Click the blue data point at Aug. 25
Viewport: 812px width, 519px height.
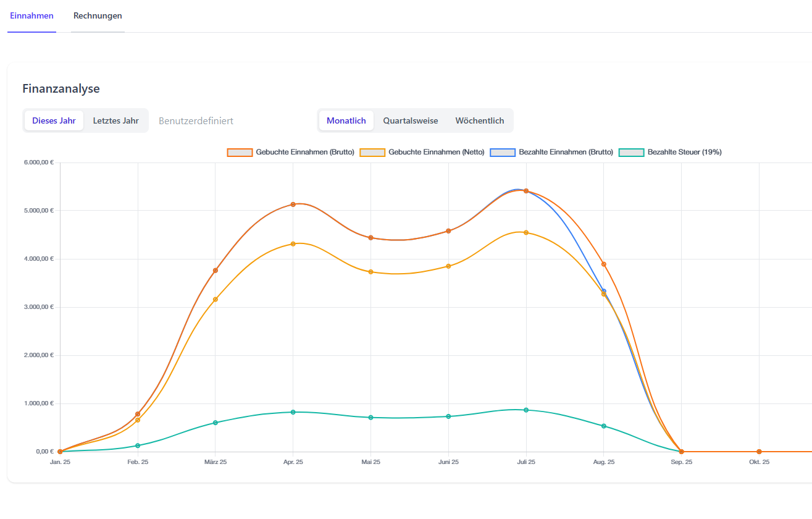click(x=603, y=290)
